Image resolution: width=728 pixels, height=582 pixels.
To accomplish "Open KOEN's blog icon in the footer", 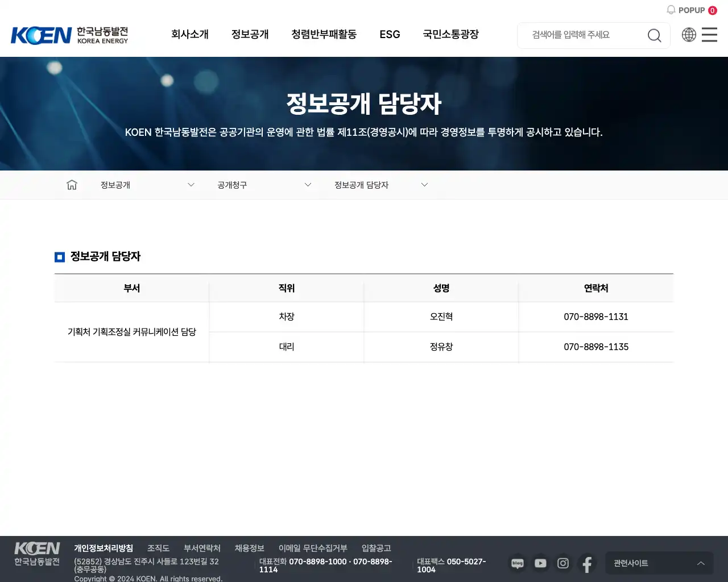I will tap(517, 563).
